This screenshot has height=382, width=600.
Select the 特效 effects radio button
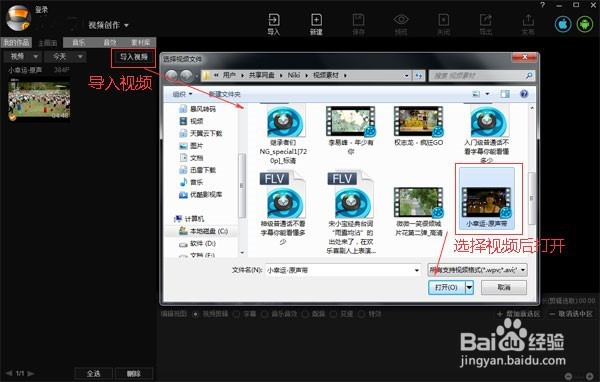coord(362,314)
